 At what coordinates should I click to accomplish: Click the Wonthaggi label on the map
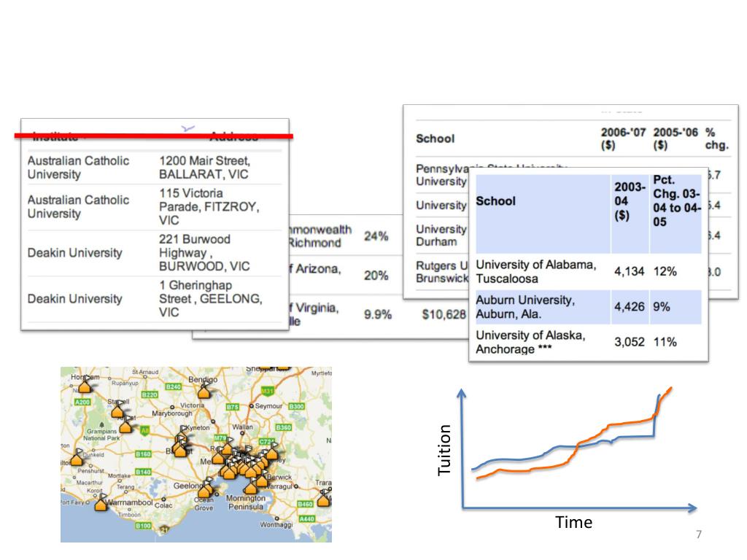tap(276, 525)
